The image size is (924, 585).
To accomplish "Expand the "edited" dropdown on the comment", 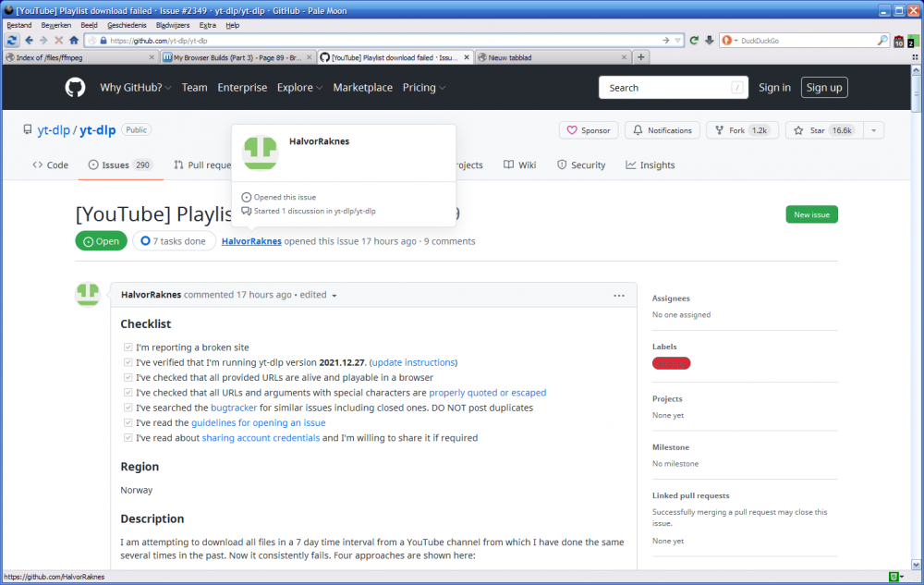I will (319, 295).
